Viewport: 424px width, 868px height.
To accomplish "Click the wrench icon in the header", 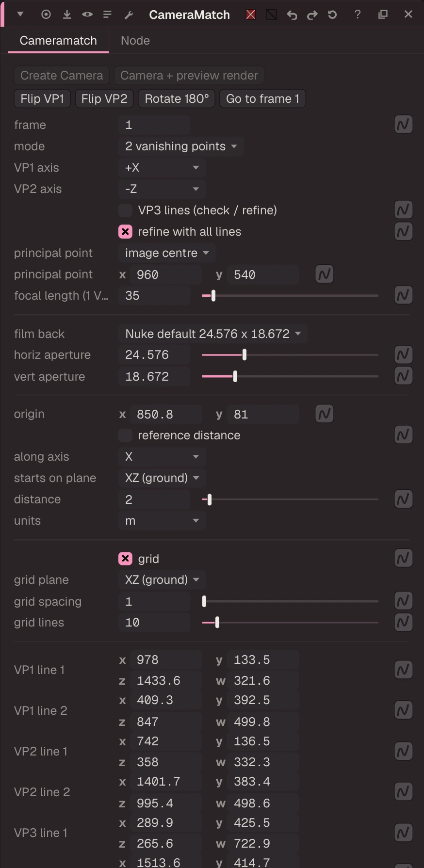I will (x=129, y=15).
